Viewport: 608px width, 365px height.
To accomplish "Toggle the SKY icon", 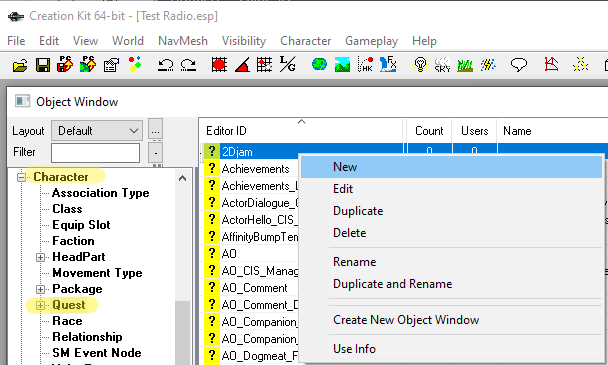I will click(x=442, y=64).
